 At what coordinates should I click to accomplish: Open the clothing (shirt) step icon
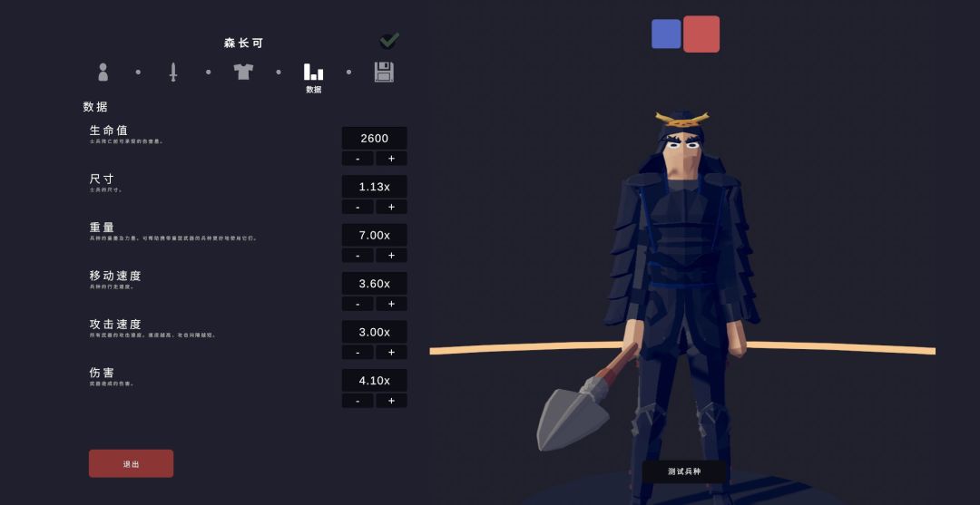coord(243,71)
